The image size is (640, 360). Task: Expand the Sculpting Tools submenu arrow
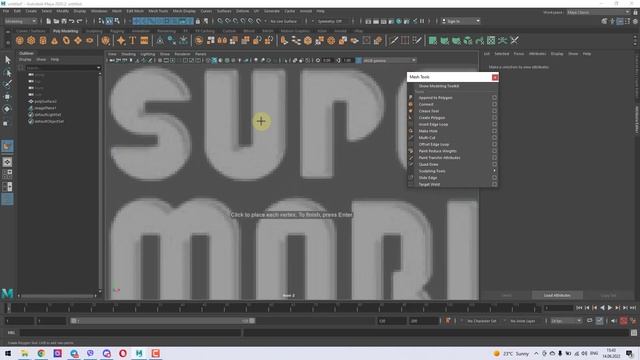[494, 171]
